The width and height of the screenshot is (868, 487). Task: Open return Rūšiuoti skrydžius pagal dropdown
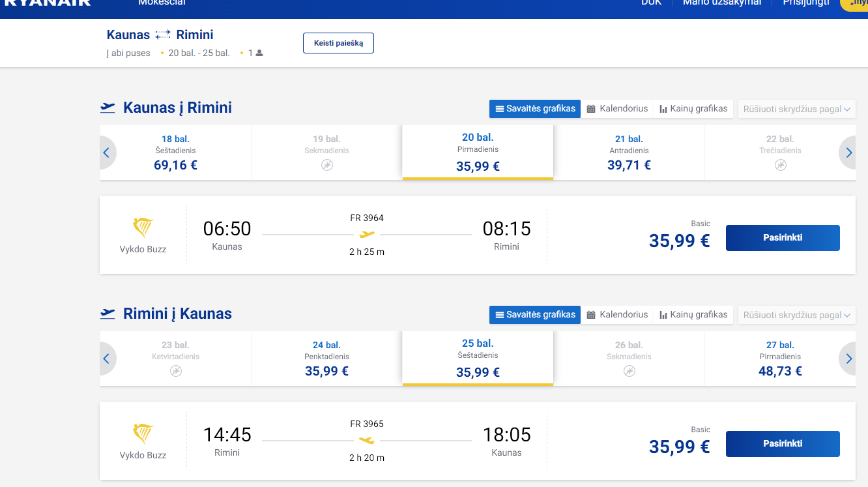click(x=797, y=315)
